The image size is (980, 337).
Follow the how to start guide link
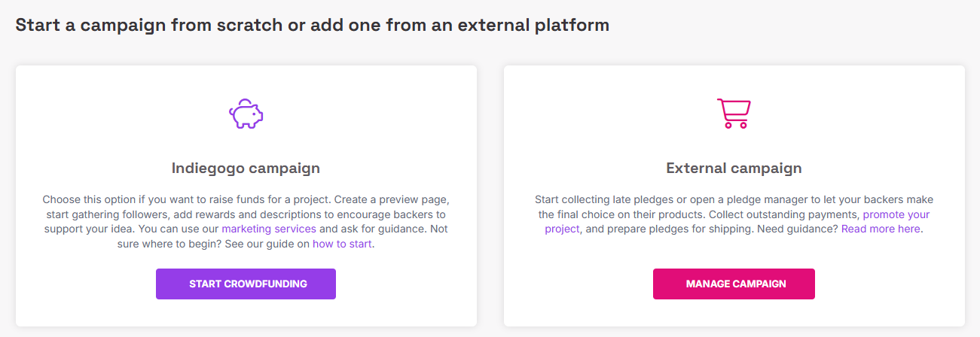pyautogui.click(x=343, y=244)
